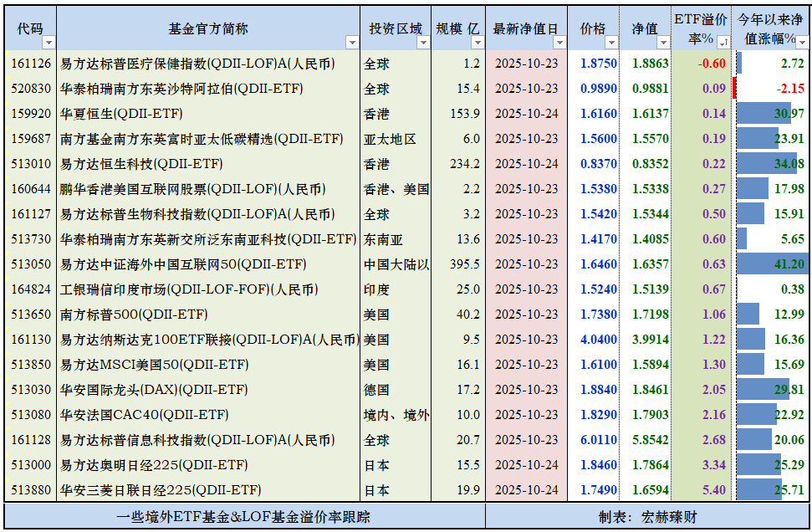The image size is (812, 532).
Task: Select the 制表: 宏赫臻财 footer cell
Action: (648, 516)
